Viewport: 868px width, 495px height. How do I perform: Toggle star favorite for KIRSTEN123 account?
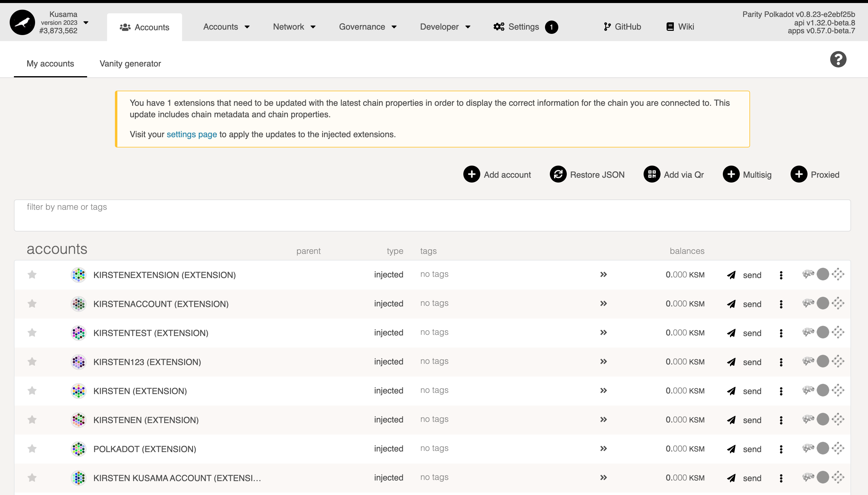(32, 361)
